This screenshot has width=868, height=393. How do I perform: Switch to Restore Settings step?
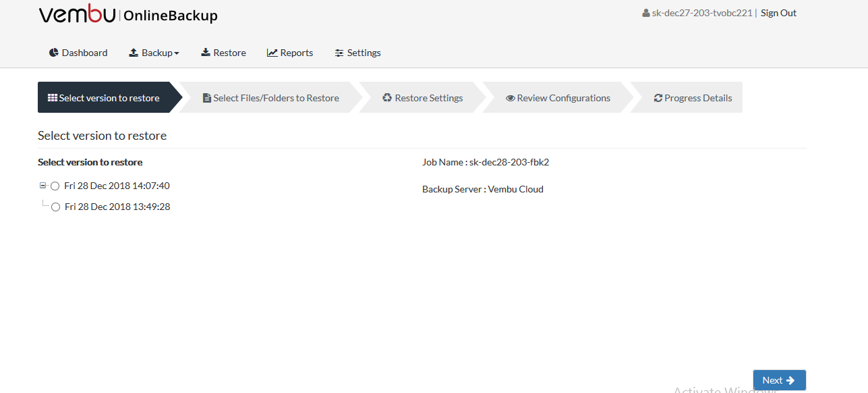[x=423, y=97]
